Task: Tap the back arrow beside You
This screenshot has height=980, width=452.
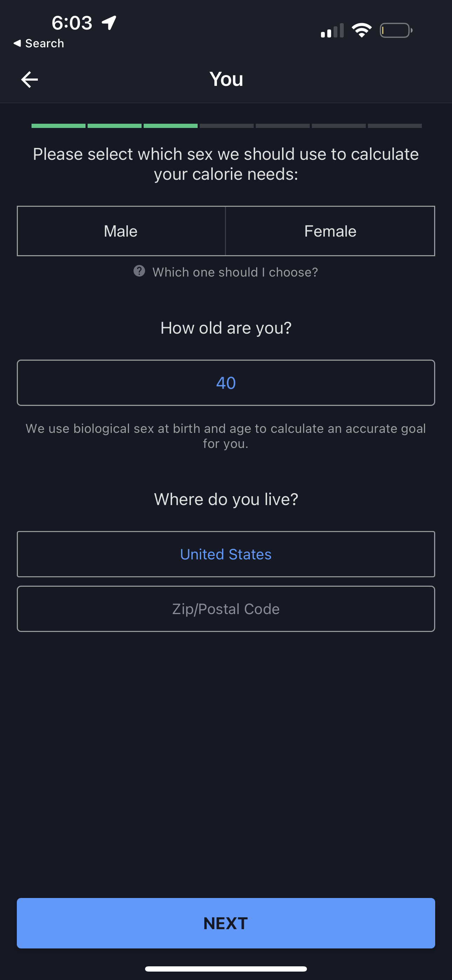Action: click(x=29, y=80)
